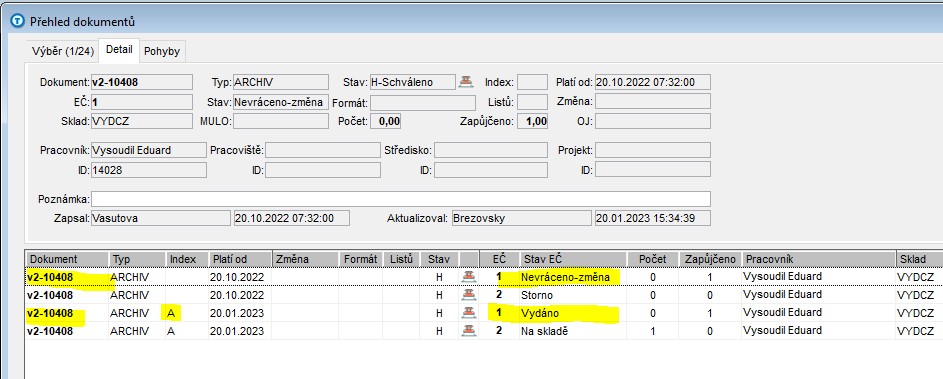Click the empty Středisko field

(491, 150)
